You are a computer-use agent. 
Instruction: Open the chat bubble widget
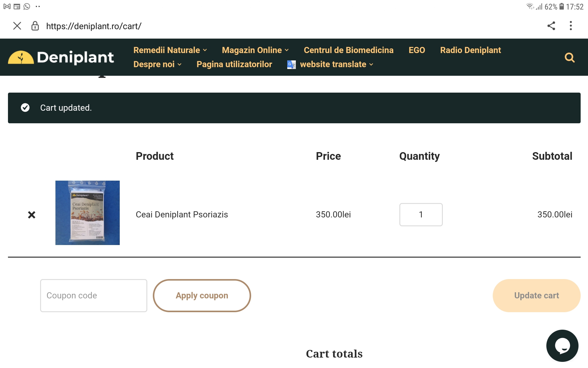(562, 346)
